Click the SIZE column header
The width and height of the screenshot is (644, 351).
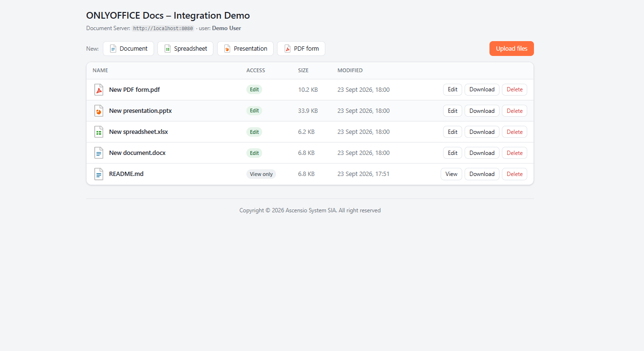[303, 70]
